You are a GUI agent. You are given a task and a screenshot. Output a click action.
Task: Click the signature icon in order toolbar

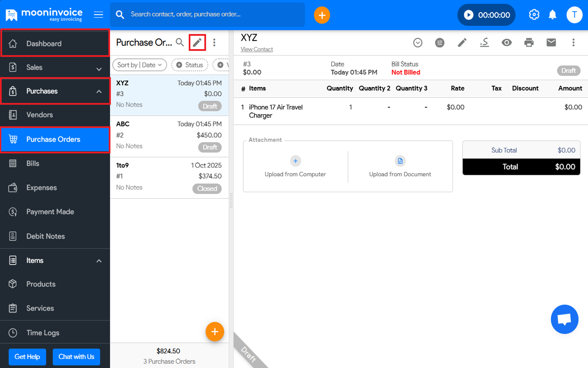coord(484,43)
